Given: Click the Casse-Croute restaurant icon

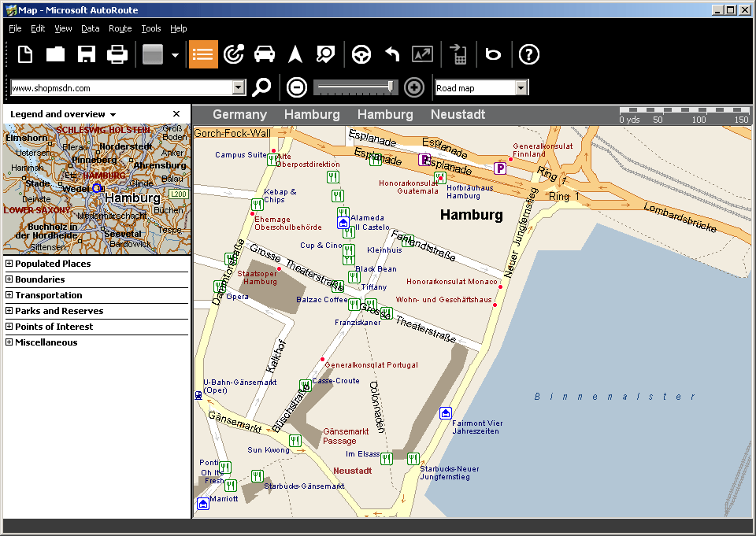Looking at the screenshot, I should click(306, 386).
